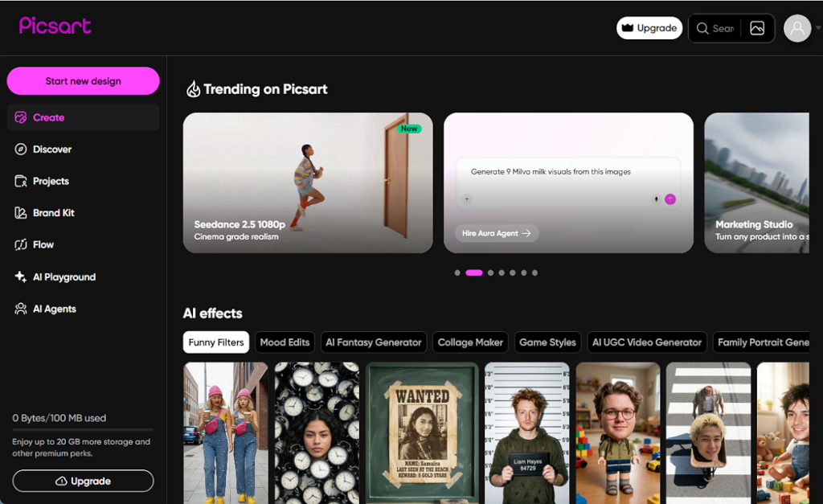This screenshot has height=504, width=823.
Task: Expand the account dropdown arrow beside avatar
Action: (817, 28)
